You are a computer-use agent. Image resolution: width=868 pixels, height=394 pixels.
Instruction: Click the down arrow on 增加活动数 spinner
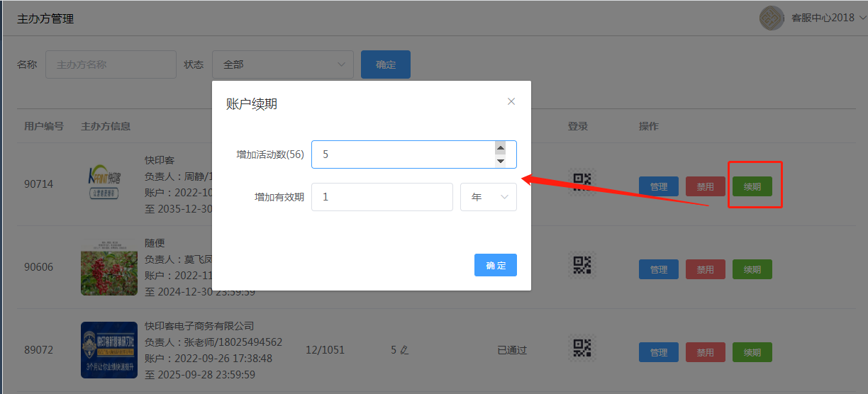point(500,161)
